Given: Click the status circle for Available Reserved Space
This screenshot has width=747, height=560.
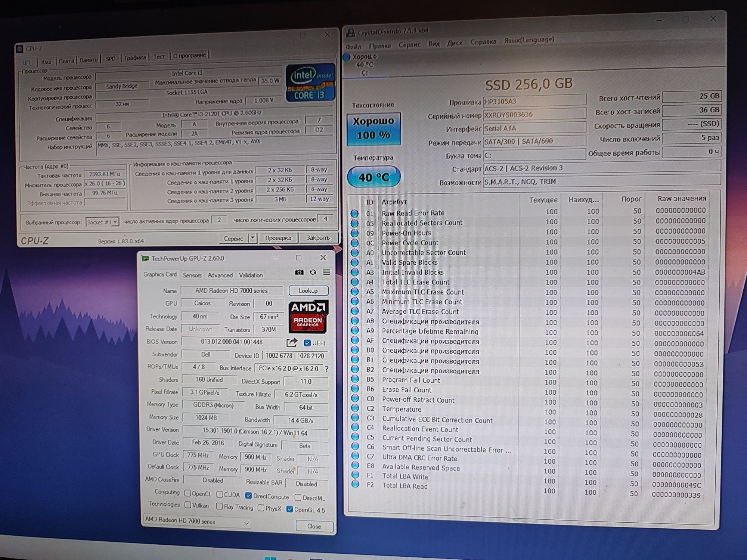Looking at the screenshot, I should (356, 466).
